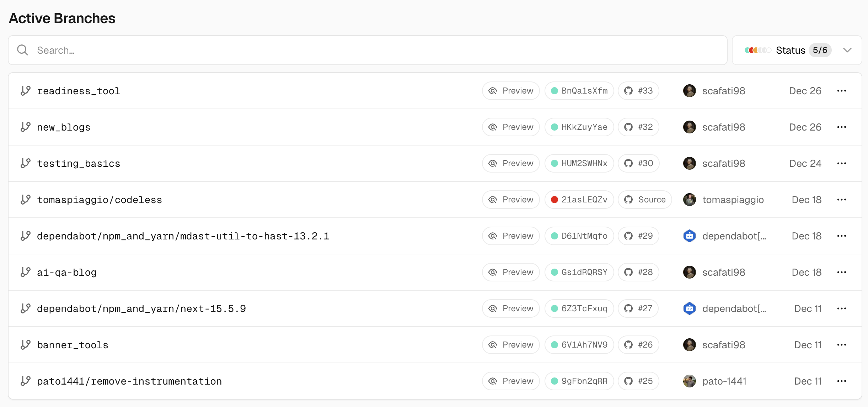Image resolution: width=868 pixels, height=407 pixels.
Task: Click tomaspiaggio's profile avatar
Action: (x=689, y=200)
